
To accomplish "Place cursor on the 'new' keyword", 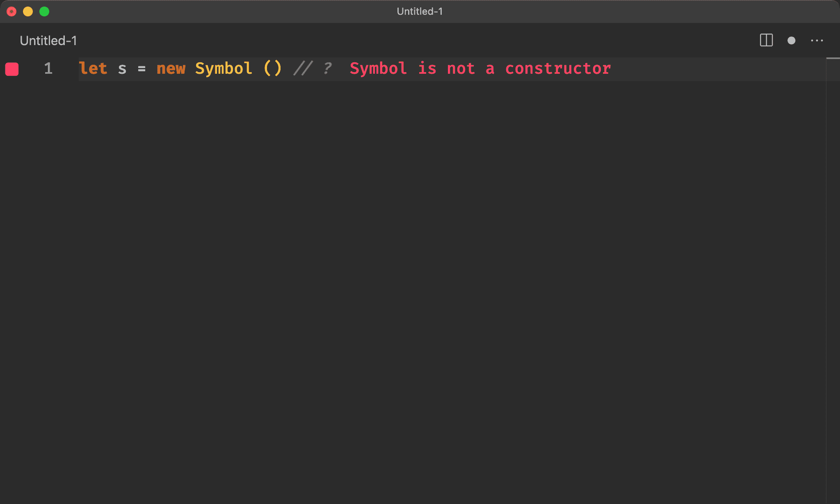I will 171,68.
